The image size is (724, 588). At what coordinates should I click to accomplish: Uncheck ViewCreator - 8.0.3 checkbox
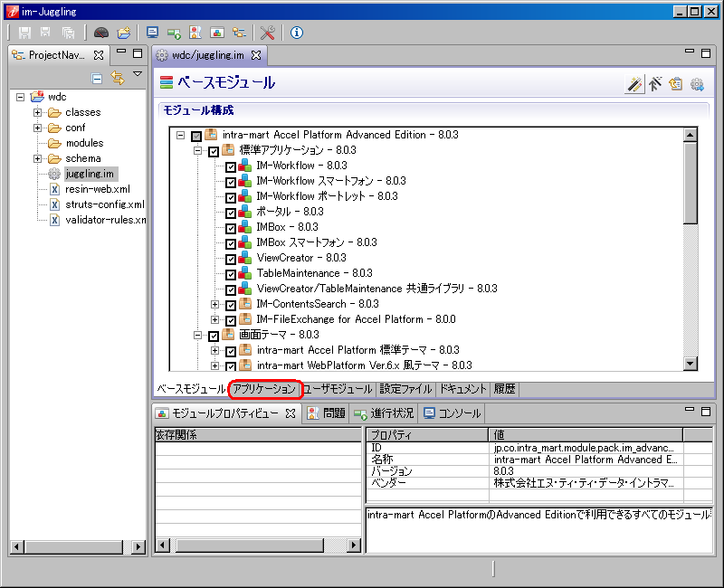[x=231, y=260]
